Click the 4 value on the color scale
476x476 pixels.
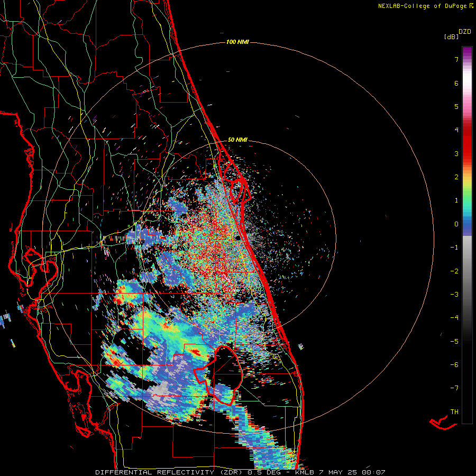coord(456,130)
